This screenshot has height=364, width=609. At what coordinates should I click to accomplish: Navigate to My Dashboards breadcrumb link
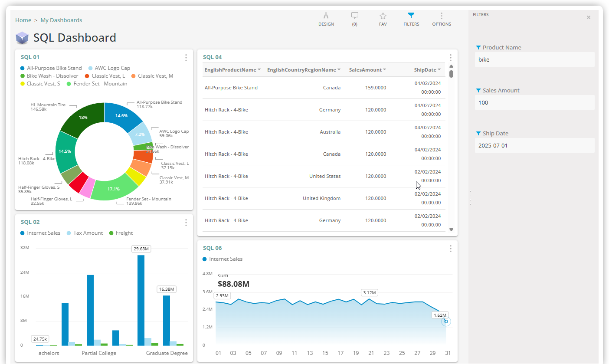[61, 20]
